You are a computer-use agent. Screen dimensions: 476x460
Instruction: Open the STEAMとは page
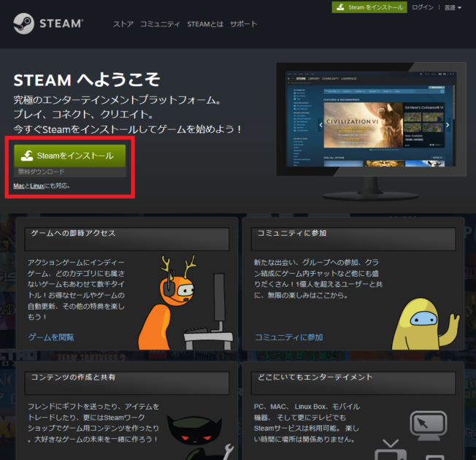[x=205, y=24]
